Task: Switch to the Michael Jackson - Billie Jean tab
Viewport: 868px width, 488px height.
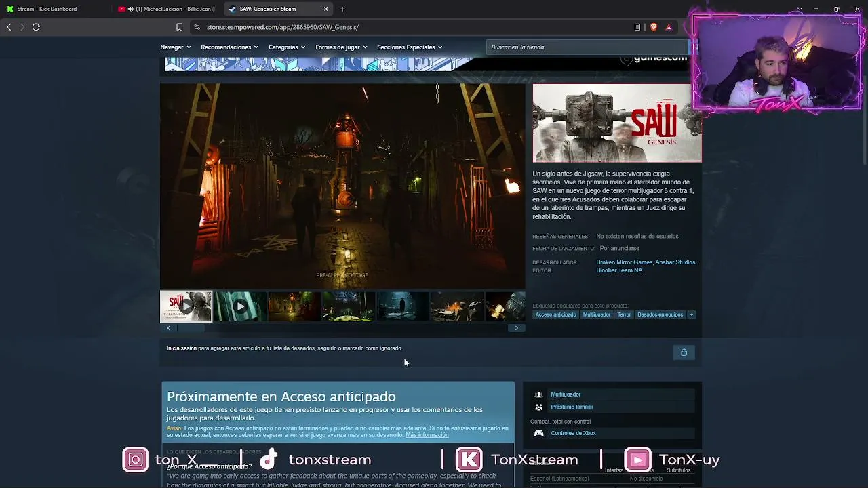Action: [166, 9]
